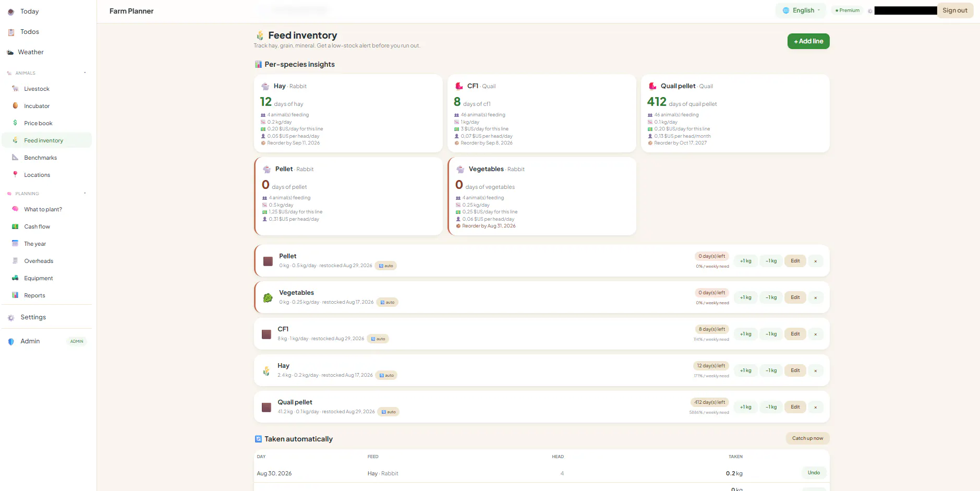Image resolution: width=980 pixels, height=491 pixels.
Task: Click the Sign out button
Action: point(955,10)
